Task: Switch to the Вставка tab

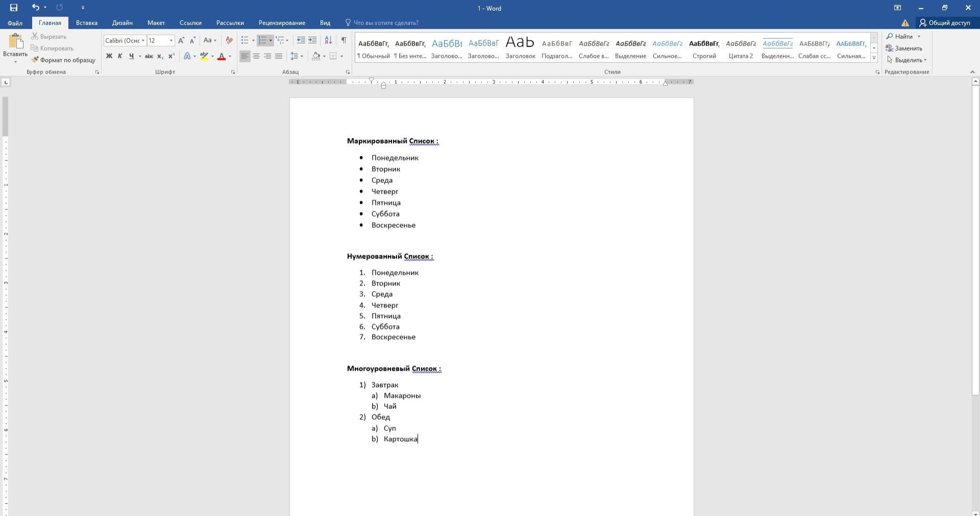Action: [x=87, y=23]
